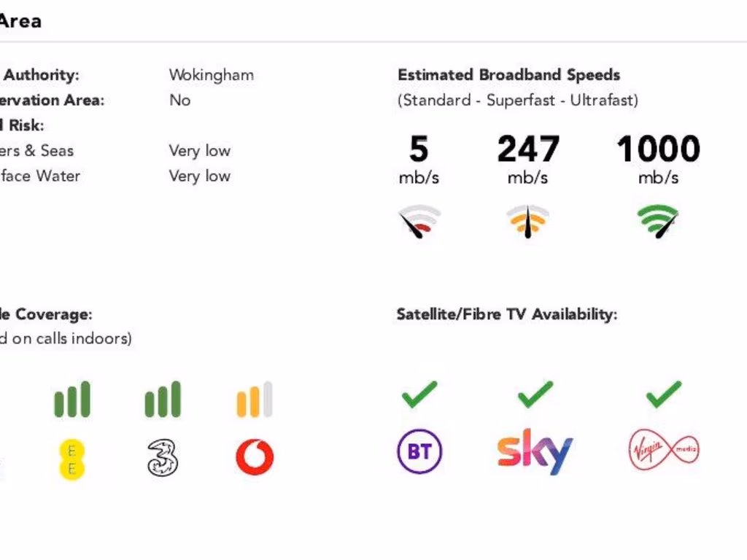Click the signal bars above EE
747x560 pixels.
[x=71, y=400]
